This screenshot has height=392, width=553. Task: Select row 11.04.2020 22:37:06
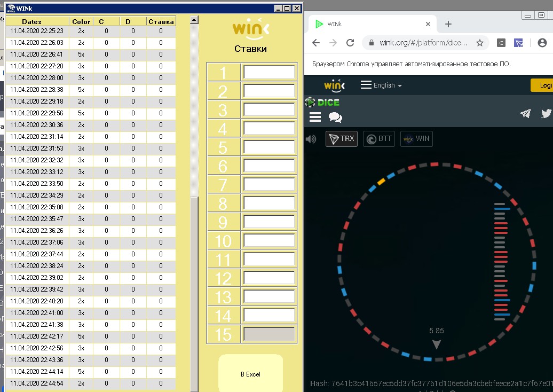pos(91,242)
